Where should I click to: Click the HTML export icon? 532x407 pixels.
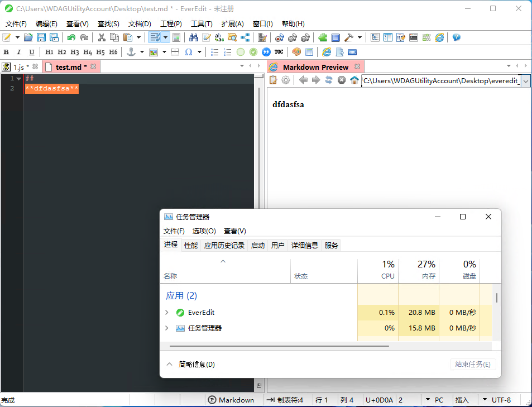(352, 52)
